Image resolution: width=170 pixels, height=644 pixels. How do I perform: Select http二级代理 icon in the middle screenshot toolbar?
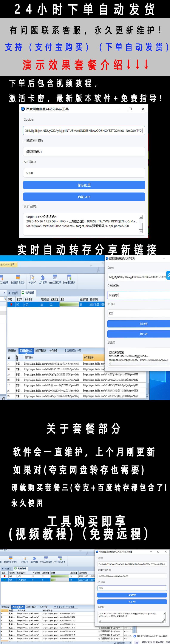[x=55, y=280]
